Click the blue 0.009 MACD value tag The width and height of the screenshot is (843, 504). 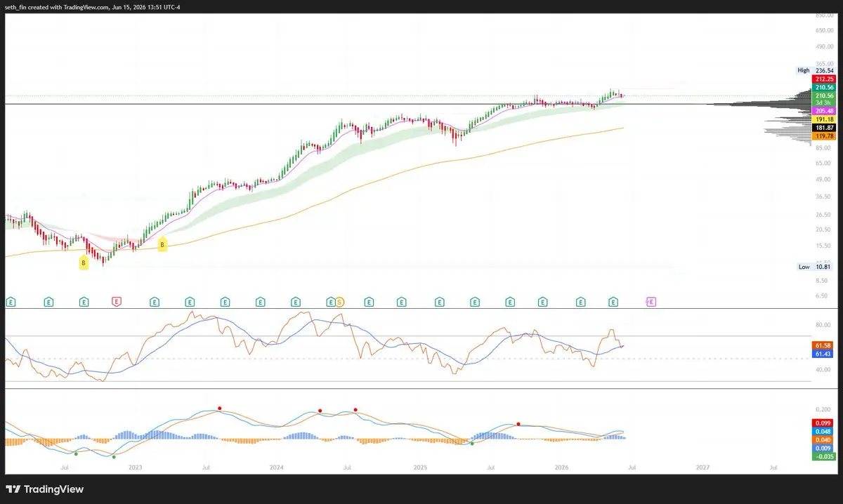pyautogui.click(x=823, y=448)
